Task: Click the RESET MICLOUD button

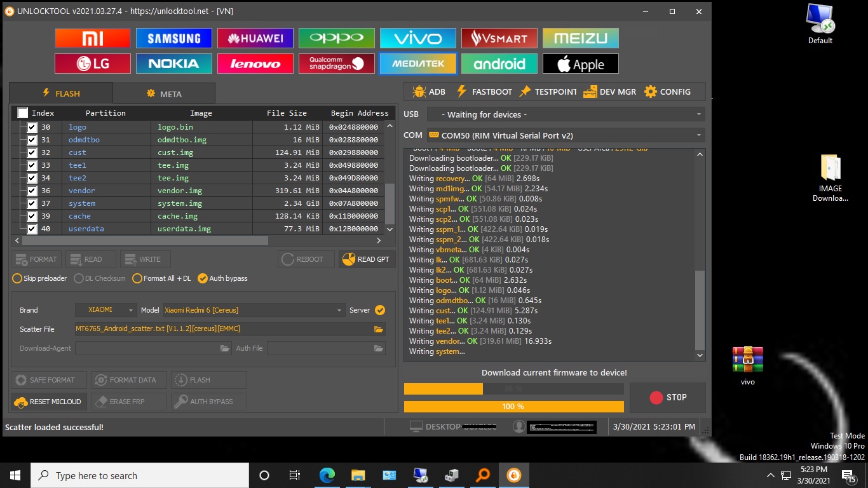Action: pyautogui.click(x=48, y=402)
